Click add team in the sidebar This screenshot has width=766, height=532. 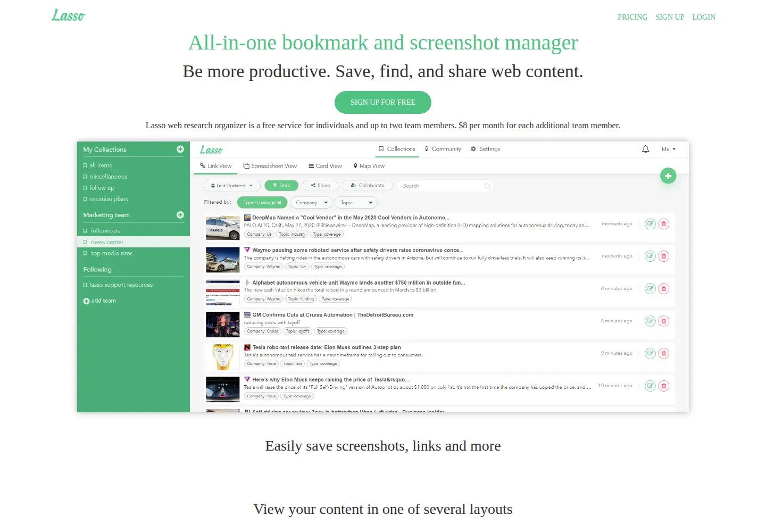coord(99,301)
